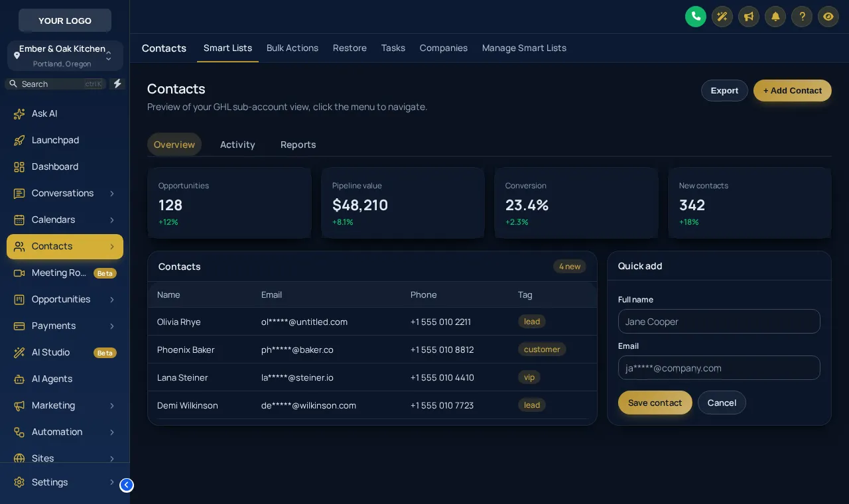Expand the Conversations sidebar chevron
The width and height of the screenshot is (849, 504).
(112, 194)
